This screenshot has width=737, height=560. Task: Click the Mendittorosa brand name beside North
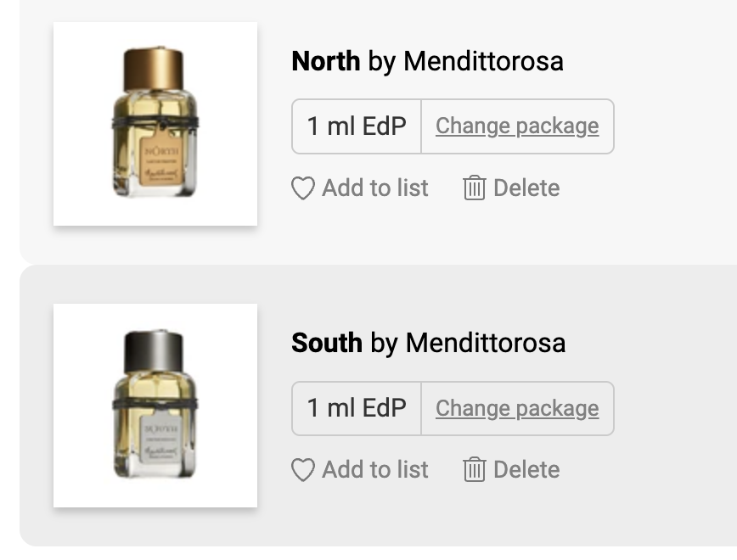(483, 61)
